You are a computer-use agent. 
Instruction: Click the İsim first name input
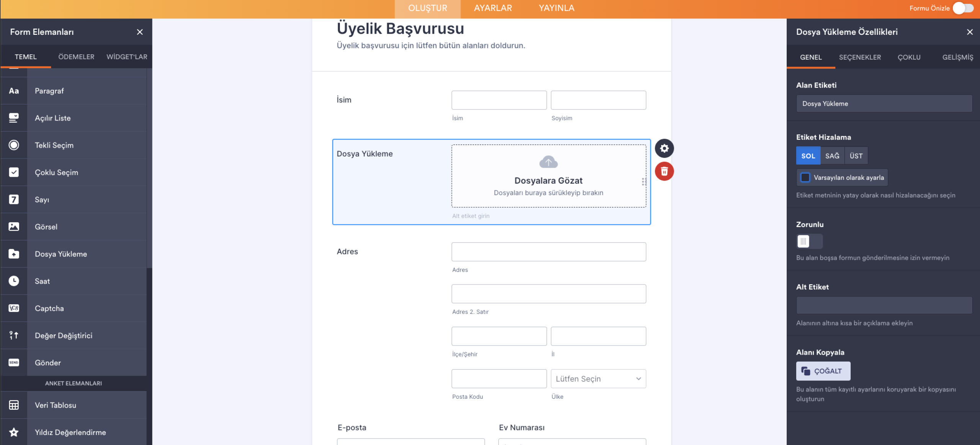499,100
